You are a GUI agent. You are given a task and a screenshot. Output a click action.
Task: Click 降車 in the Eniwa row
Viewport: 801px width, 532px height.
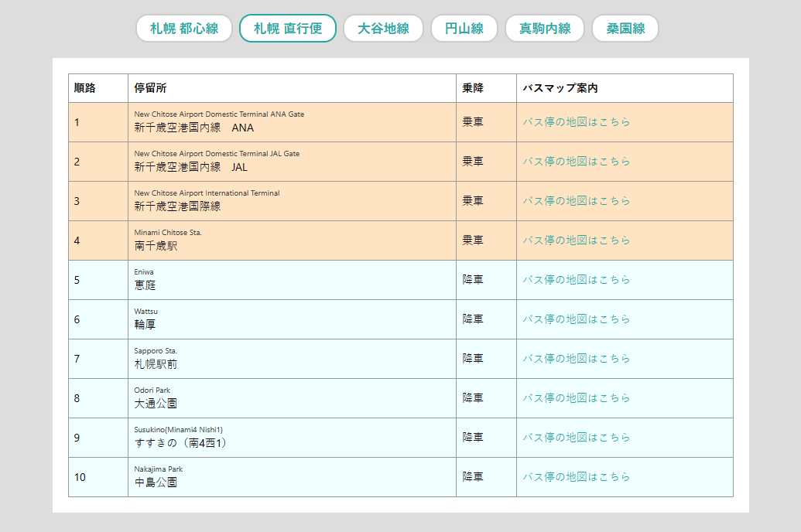tap(473, 280)
